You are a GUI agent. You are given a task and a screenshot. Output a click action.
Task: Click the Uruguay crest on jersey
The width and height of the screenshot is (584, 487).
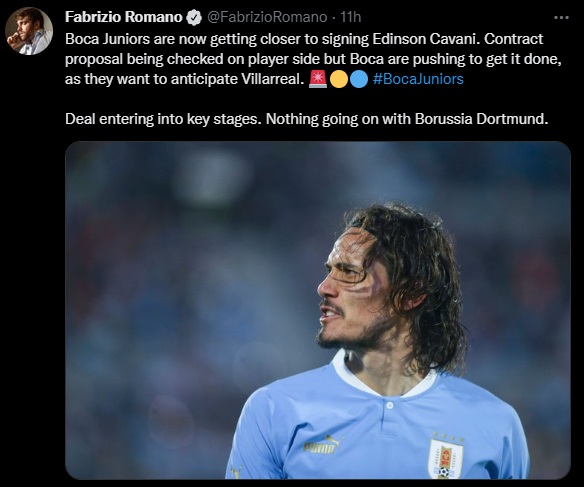pos(445,458)
